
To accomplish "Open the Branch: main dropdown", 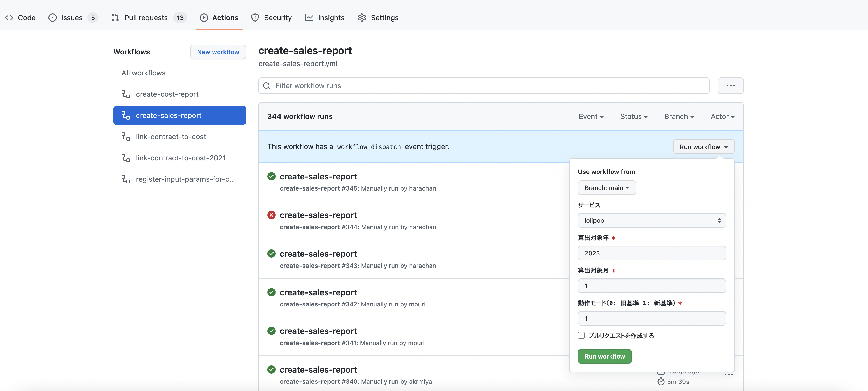I will pyautogui.click(x=606, y=188).
